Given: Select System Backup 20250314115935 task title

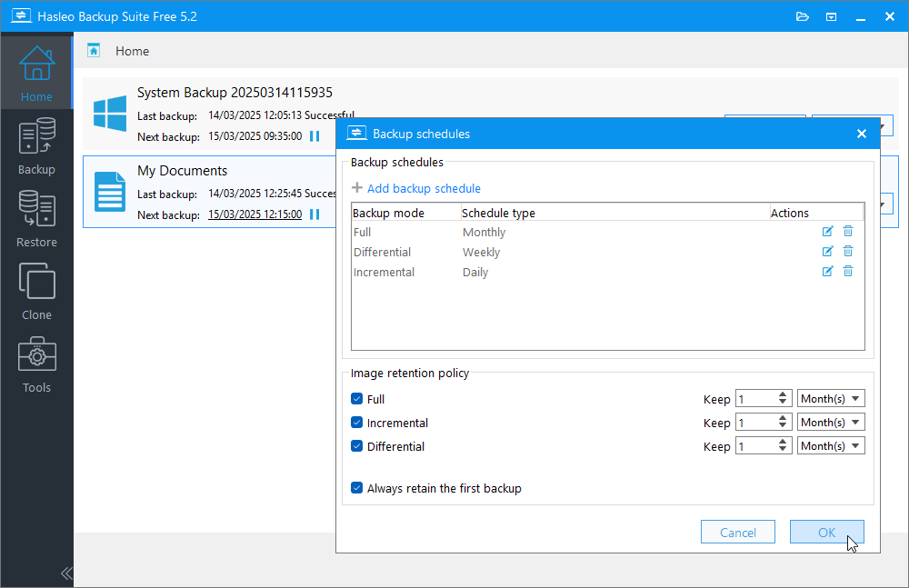Looking at the screenshot, I should pyautogui.click(x=235, y=92).
